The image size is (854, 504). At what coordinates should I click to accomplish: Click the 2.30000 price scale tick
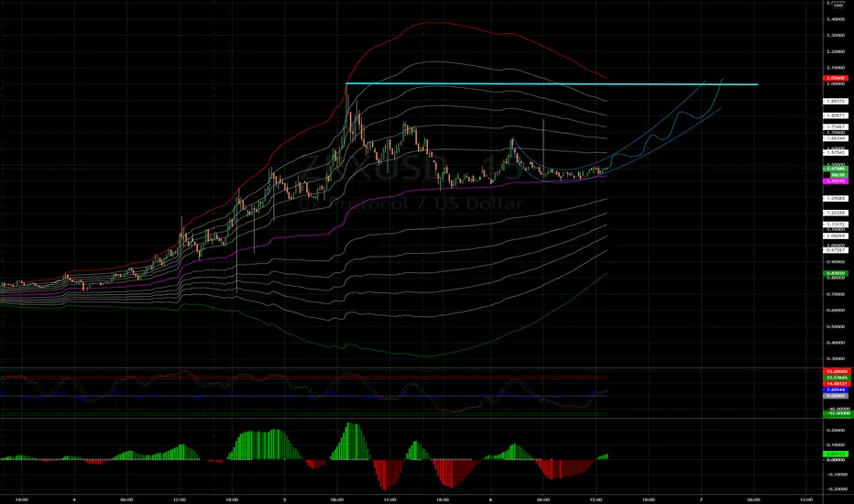click(x=836, y=36)
